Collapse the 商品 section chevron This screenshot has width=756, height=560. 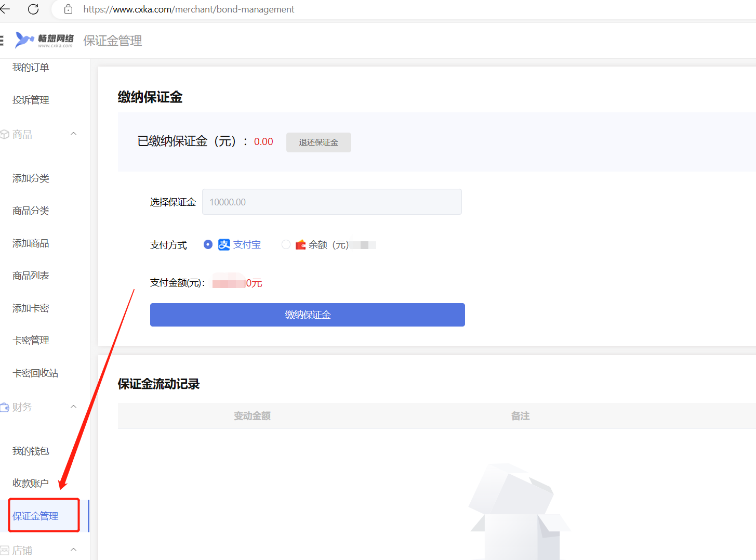click(74, 134)
